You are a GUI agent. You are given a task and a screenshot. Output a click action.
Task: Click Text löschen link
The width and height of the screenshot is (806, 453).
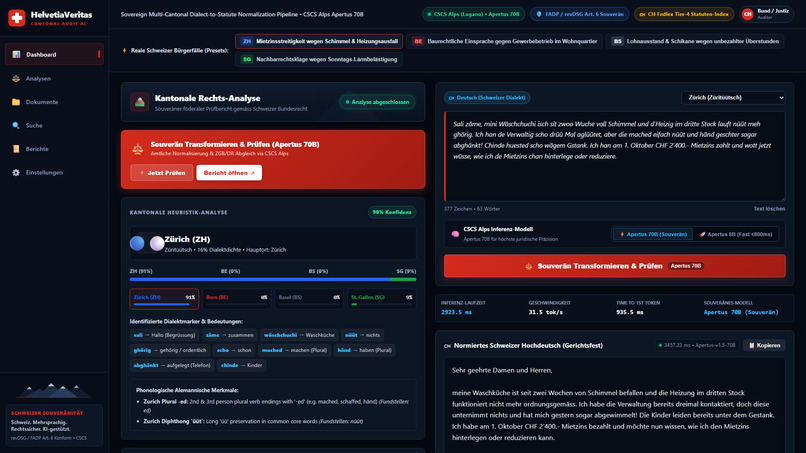point(769,209)
